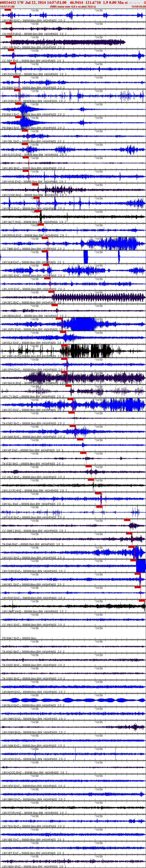Select the UW VIP EHZ station label
146x868 pixels.
click(x=33, y=450)
